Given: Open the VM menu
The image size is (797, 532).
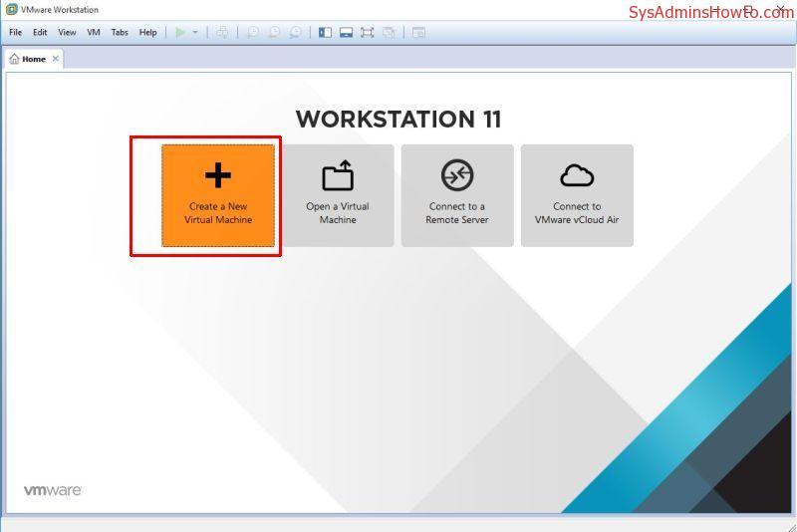Looking at the screenshot, I should (94, 33).
